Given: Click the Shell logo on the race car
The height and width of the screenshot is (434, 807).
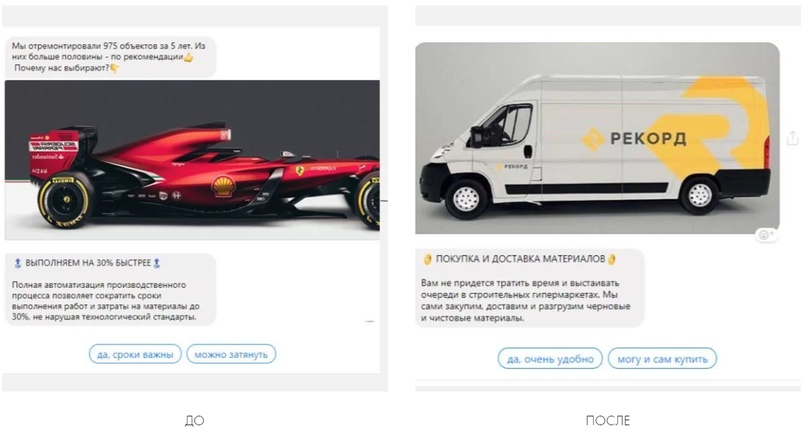Looking at the screenshot, I should point(222,186).
